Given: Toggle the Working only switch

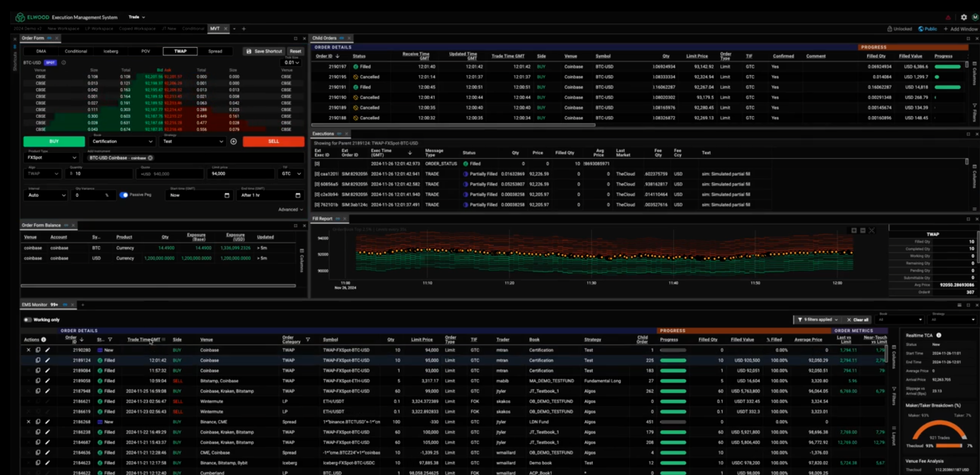Looking at the screenshot, I should 27,320.
